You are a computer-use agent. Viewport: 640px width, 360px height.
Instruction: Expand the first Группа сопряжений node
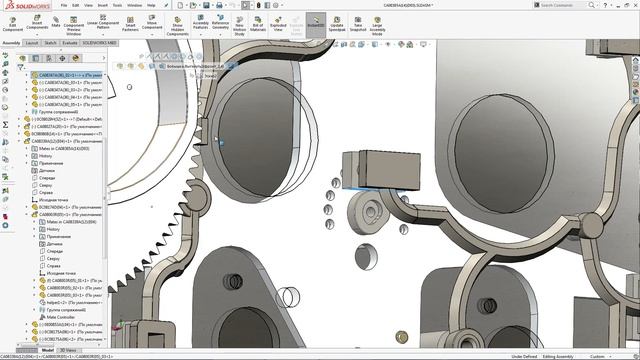(x=27, y=111)
